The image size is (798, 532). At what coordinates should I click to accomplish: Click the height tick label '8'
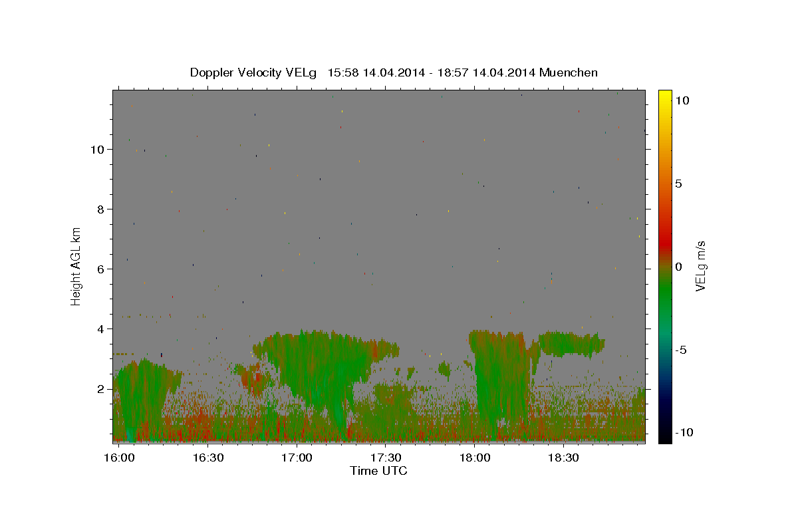[101, 209]
